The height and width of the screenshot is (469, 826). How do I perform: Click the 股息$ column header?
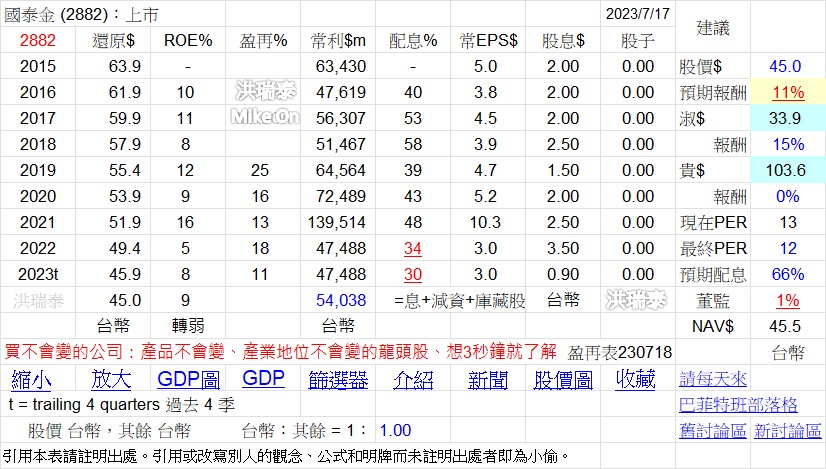[563, 41]
